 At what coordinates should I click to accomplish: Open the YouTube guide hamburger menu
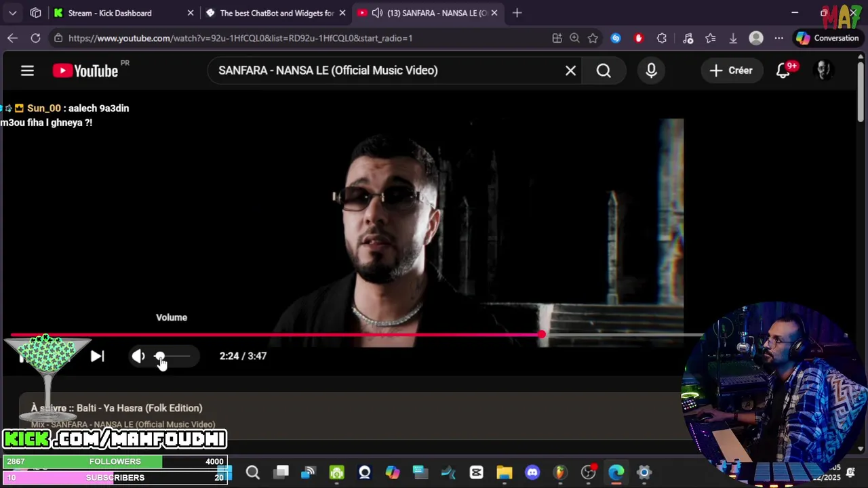27,70
